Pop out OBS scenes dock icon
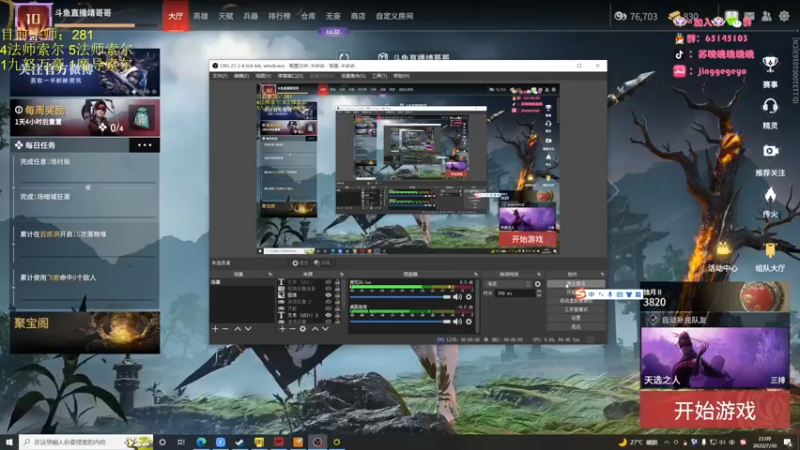800x450 pixels. click(x=270, y=274)
